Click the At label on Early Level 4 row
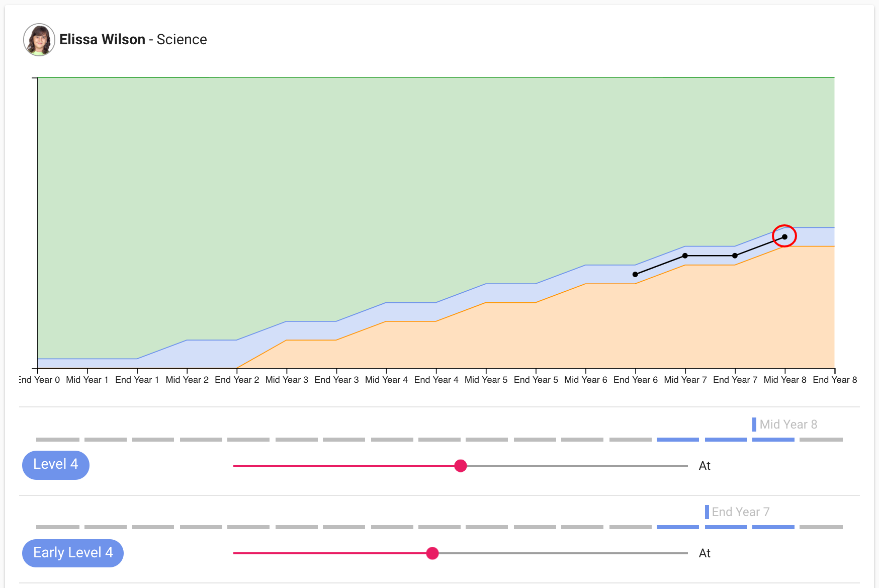 [x=705, y=553]
